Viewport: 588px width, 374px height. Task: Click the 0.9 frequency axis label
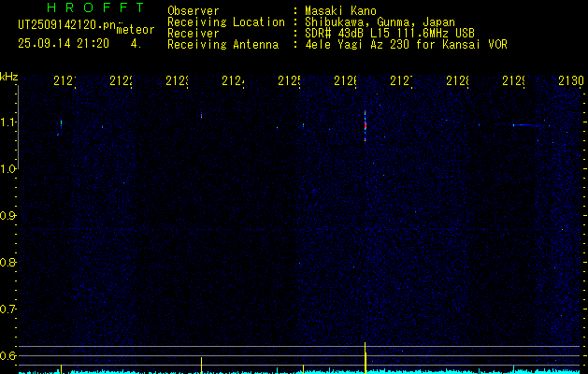coord(8,216)
